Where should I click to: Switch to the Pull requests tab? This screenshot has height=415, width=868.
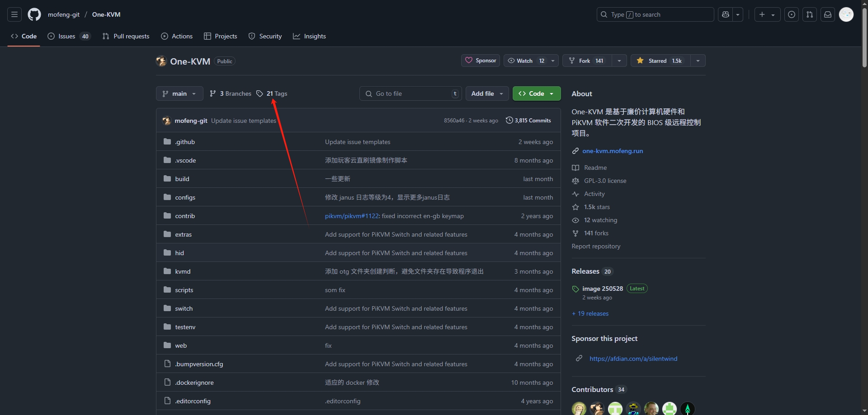coord(126,36)
